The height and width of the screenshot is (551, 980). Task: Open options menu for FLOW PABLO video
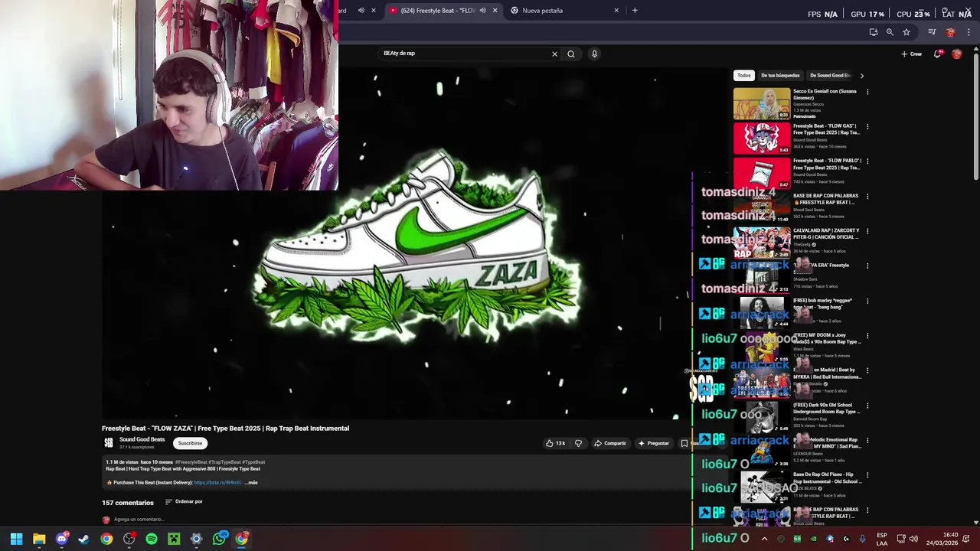pos(867,161)
